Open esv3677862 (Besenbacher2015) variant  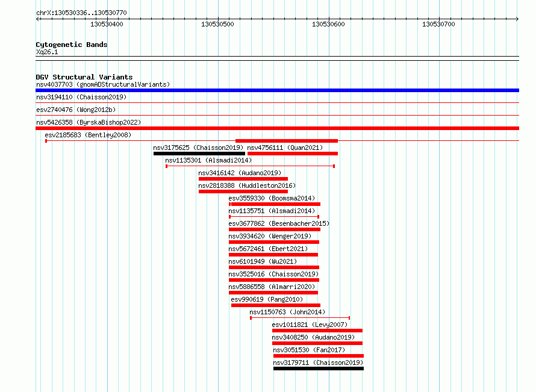(x=279, y=223)
